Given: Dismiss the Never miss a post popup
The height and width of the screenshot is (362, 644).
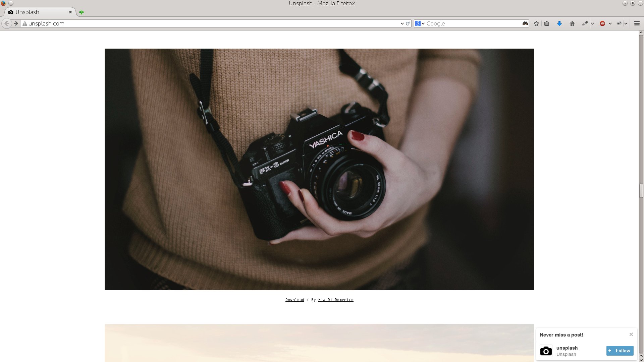Looking at the screenshot, I should [631, 335].
